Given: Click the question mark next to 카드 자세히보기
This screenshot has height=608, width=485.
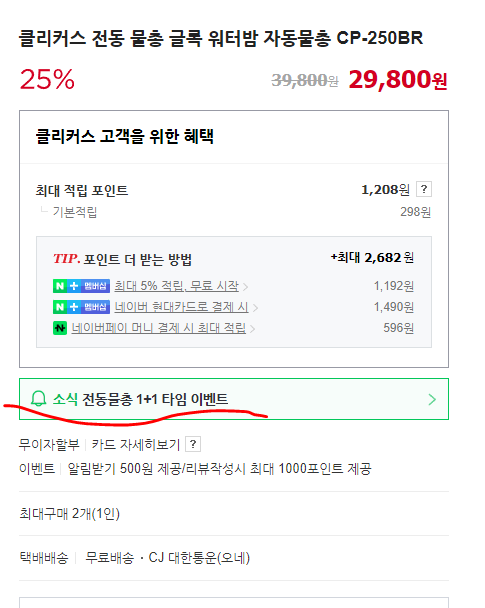Looking at the screenshot, I should [193, 444].
